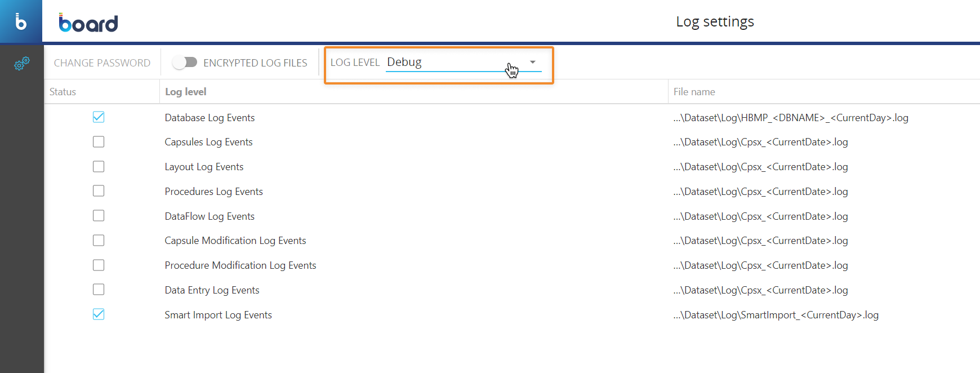Viewport: 980px width, 373px height.
Task: Click the Log level column header
Action: tap(185, 92)
